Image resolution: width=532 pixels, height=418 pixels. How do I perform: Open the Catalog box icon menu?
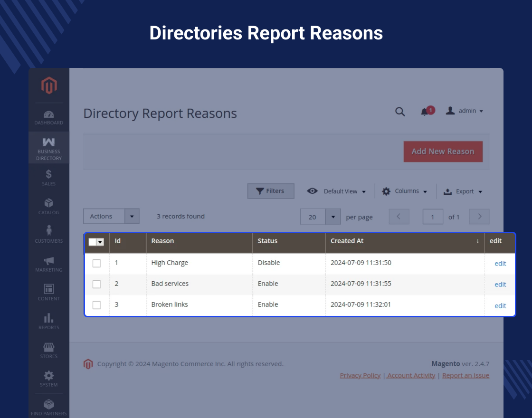[49, 207]
